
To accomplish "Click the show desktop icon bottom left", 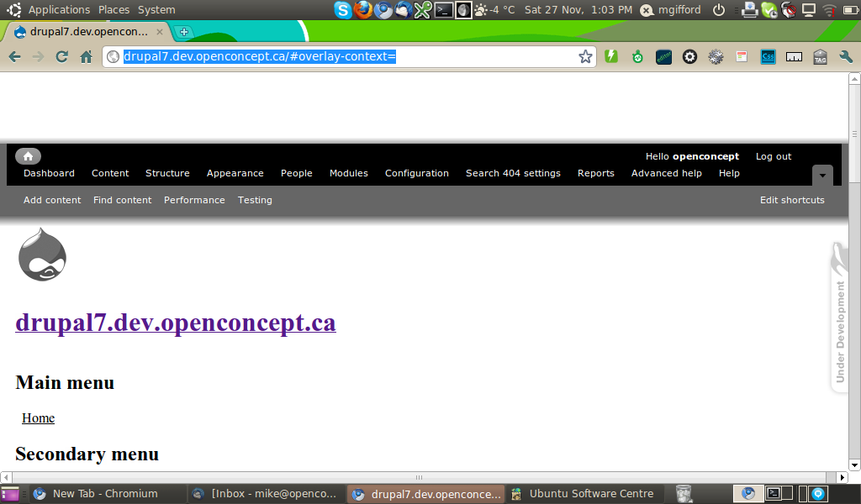I will tap(10, 494).
